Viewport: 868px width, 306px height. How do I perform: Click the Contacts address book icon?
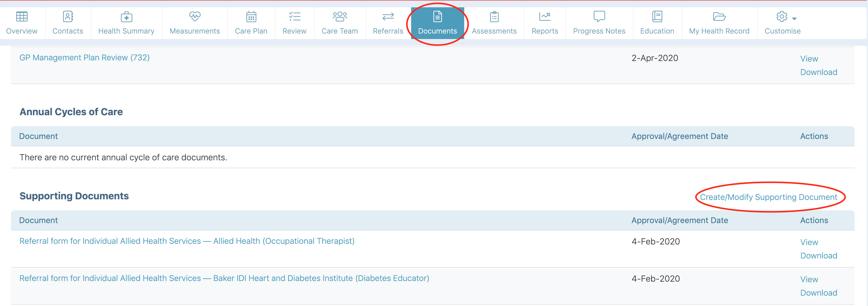point(68,16)
